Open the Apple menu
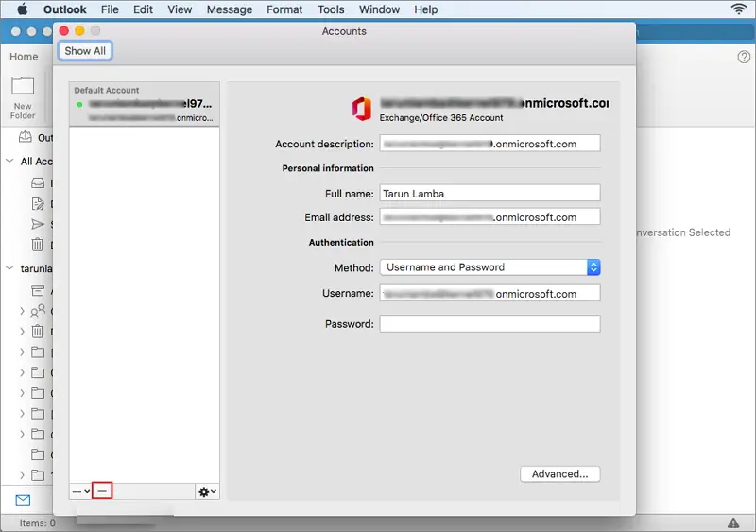Viewport: 756px width, 532px height. (x=22, y=9)
